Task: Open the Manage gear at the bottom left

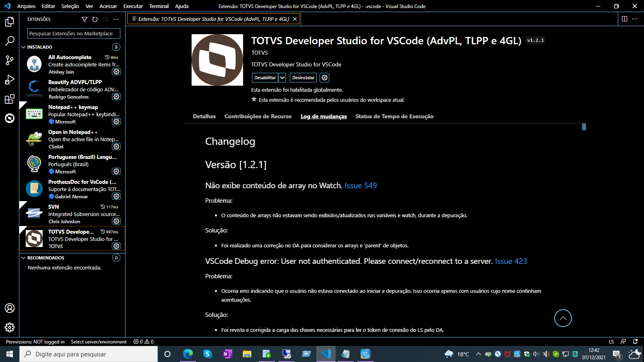Action: pos(9,327)
